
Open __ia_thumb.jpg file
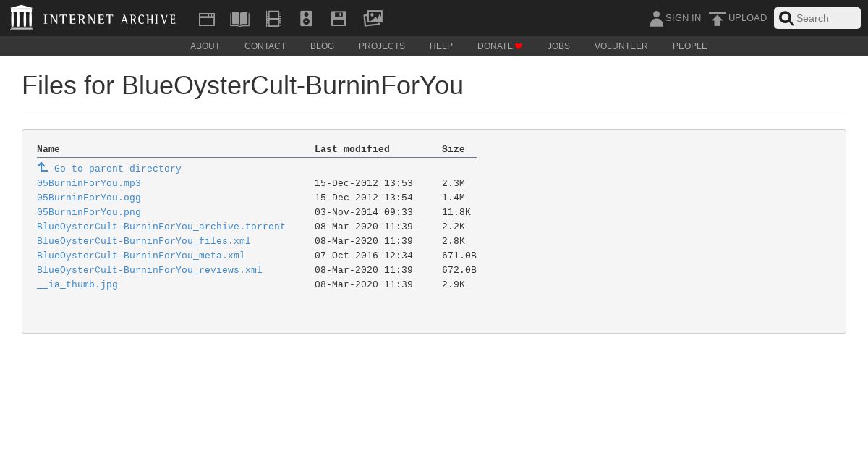pyautogui.click(x=77, y=284)
